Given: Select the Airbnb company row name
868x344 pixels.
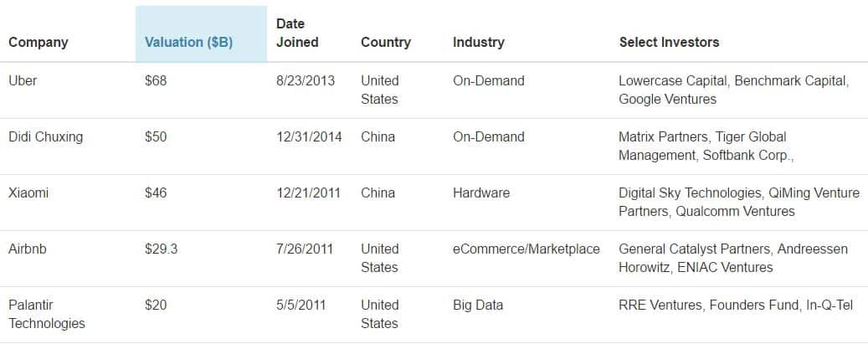Looking at the screenshot, I should pos(28,249).
